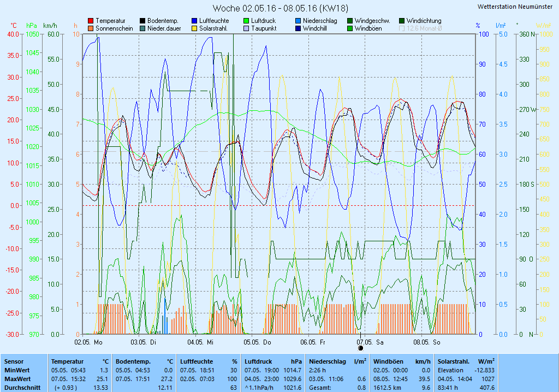Viewport: 559px width, 392px height.
Task: Click the Niederschlag legend square
Action: [298, 21]
